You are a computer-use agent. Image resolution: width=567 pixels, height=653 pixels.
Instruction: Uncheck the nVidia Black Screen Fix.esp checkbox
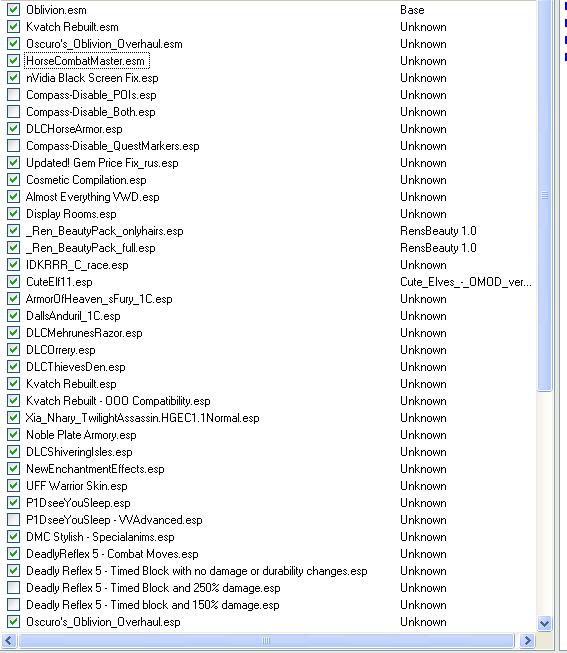[x=13, y=77]
